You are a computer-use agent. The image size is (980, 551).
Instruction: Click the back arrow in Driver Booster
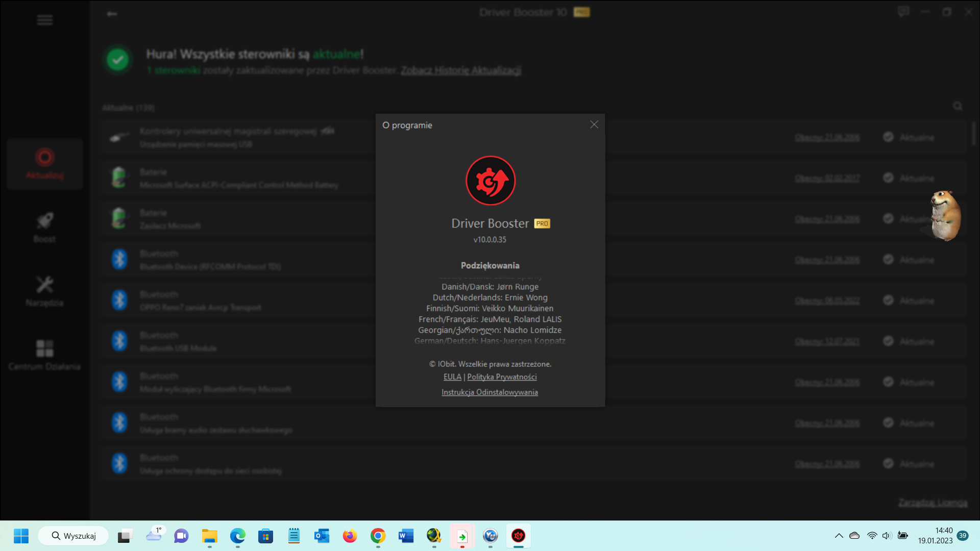point(112,14)
